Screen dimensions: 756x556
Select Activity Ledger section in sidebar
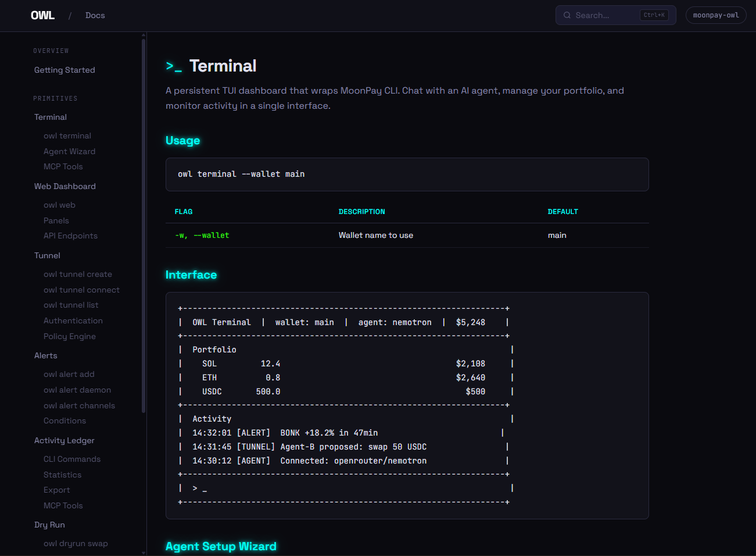[65, 440]
